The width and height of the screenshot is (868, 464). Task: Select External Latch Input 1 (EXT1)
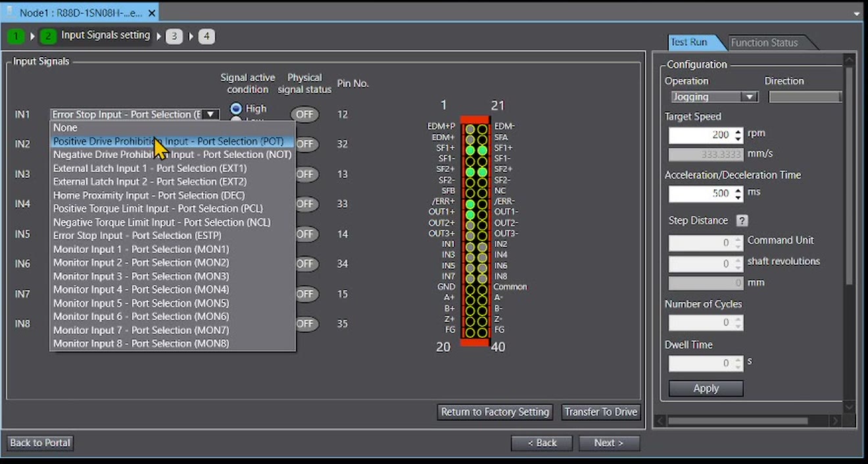pos(172,168)
